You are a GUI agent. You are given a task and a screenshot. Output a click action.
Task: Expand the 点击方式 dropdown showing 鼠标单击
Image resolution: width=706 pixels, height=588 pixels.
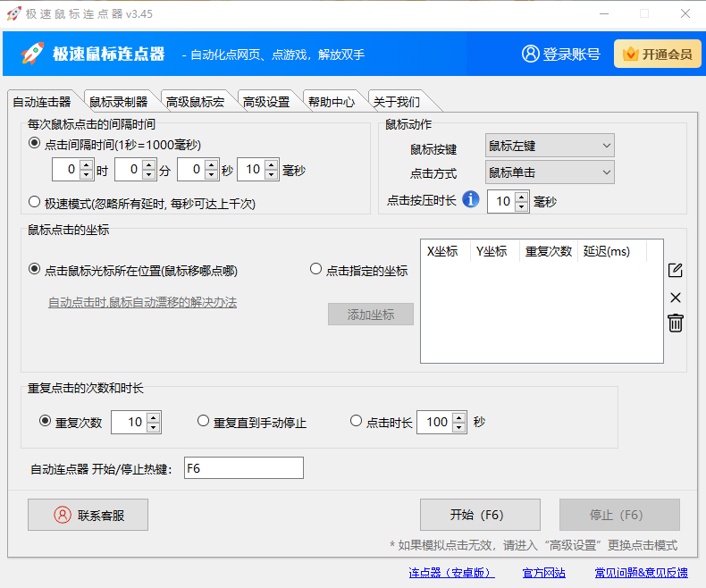click(x=550, y=172)
